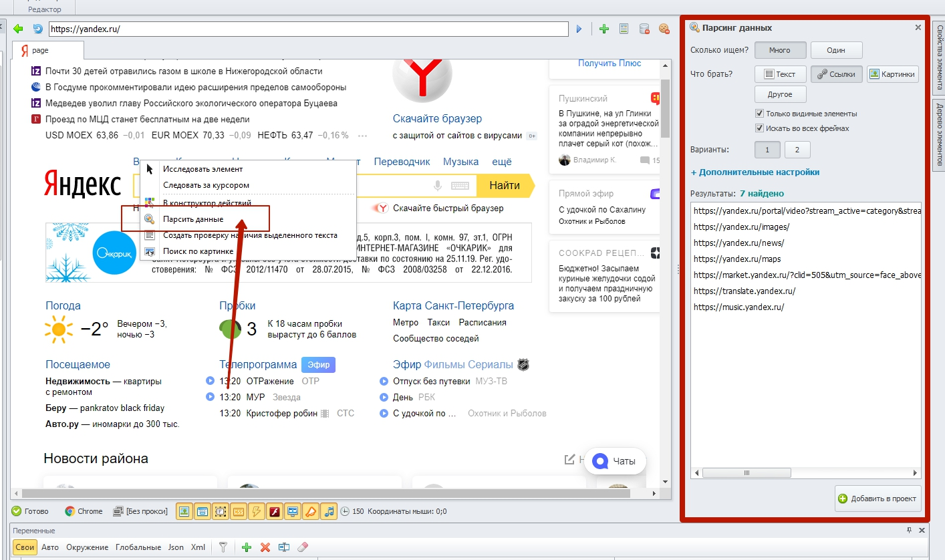945x560 pixels.
Task: Toggle sound music note icon in status bar
Action: (328, 511)
